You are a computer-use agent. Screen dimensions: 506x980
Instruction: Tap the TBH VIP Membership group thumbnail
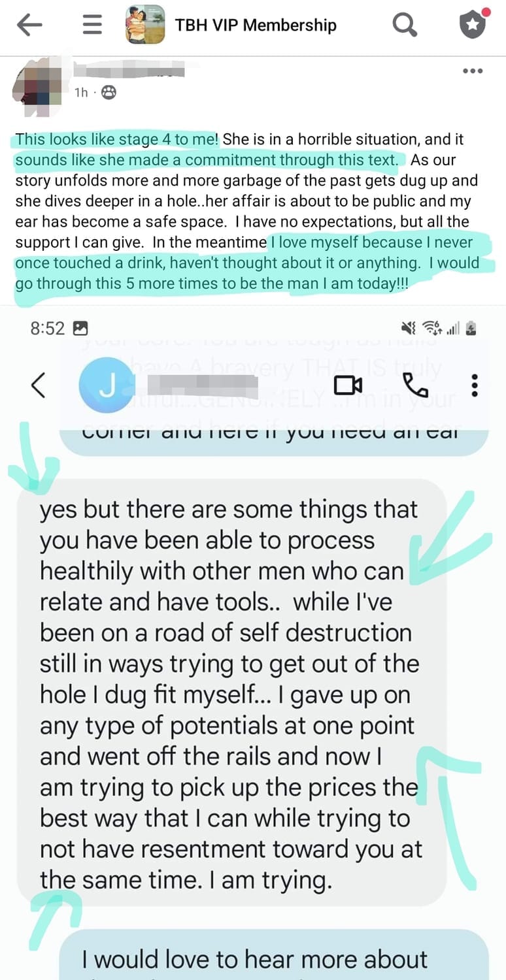pos(145,25)
